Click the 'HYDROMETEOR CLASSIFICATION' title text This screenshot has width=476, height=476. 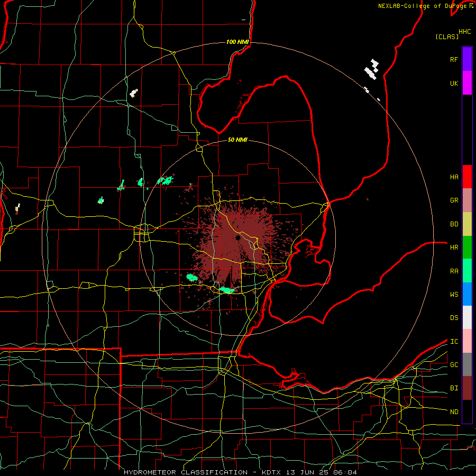pyautogui.click(x=186, y=472)
